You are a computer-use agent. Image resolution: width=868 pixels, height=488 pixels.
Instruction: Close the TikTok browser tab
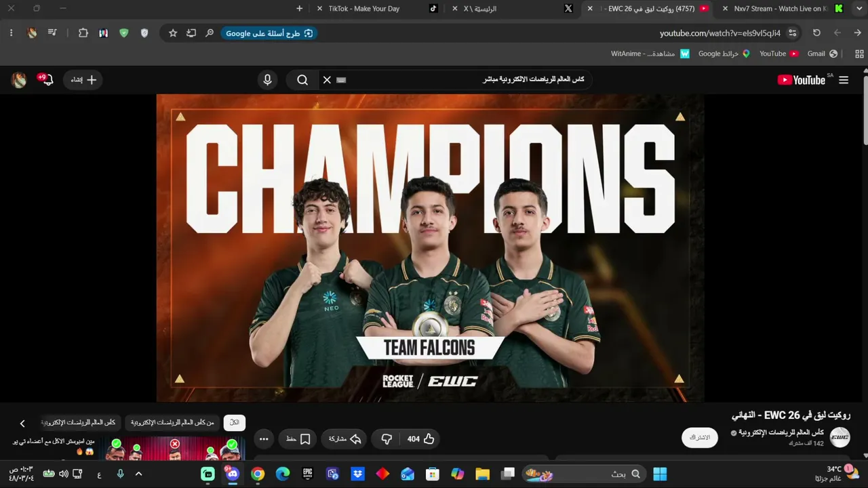tap(320, 9)
